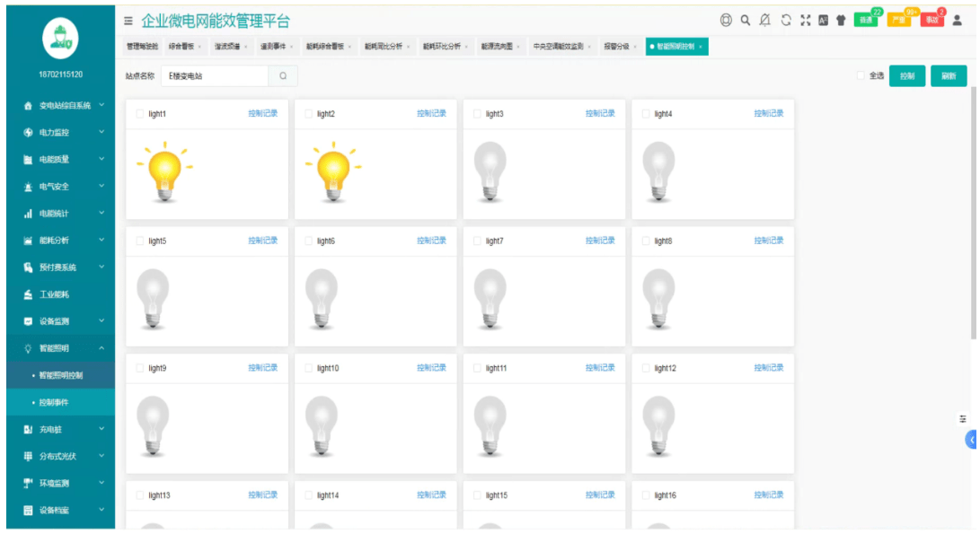Tick the light1 checkbox
Image resolution: width=980 pixels, height=534 pixels.
coord(140,114)
